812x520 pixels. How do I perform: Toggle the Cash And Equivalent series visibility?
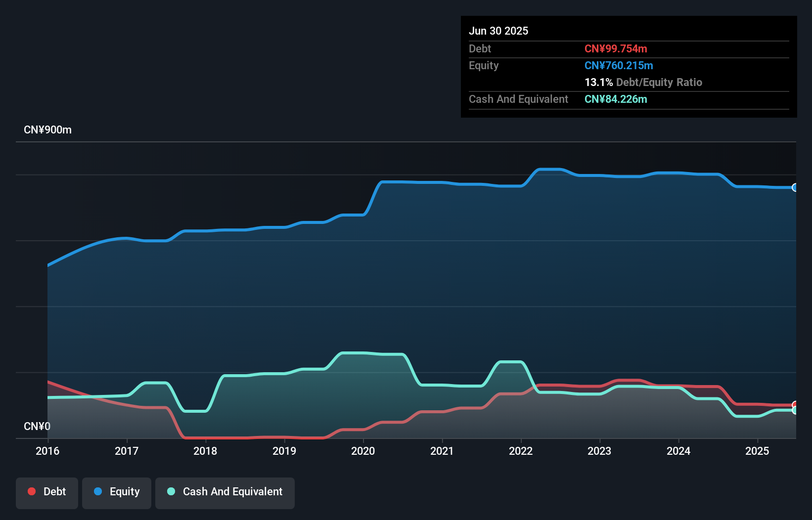[x=225, y=493]
